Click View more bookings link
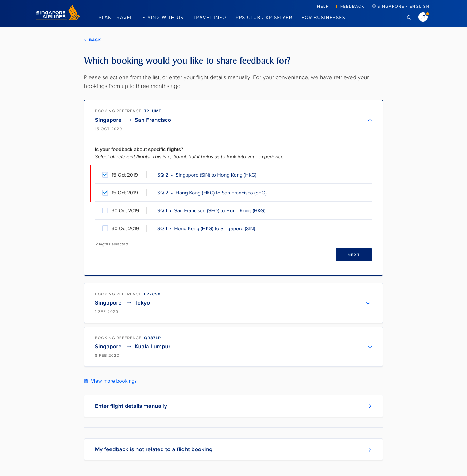 click(114, 381)
